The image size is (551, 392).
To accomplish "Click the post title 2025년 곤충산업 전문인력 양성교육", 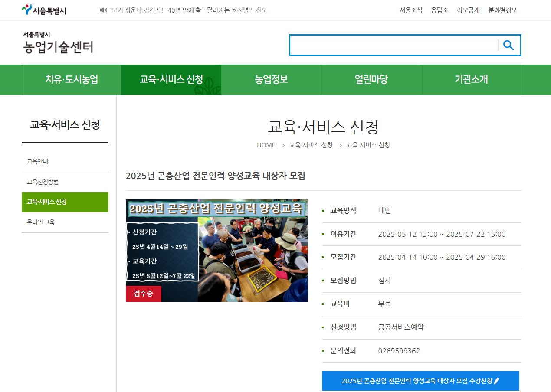I will 216,176.
